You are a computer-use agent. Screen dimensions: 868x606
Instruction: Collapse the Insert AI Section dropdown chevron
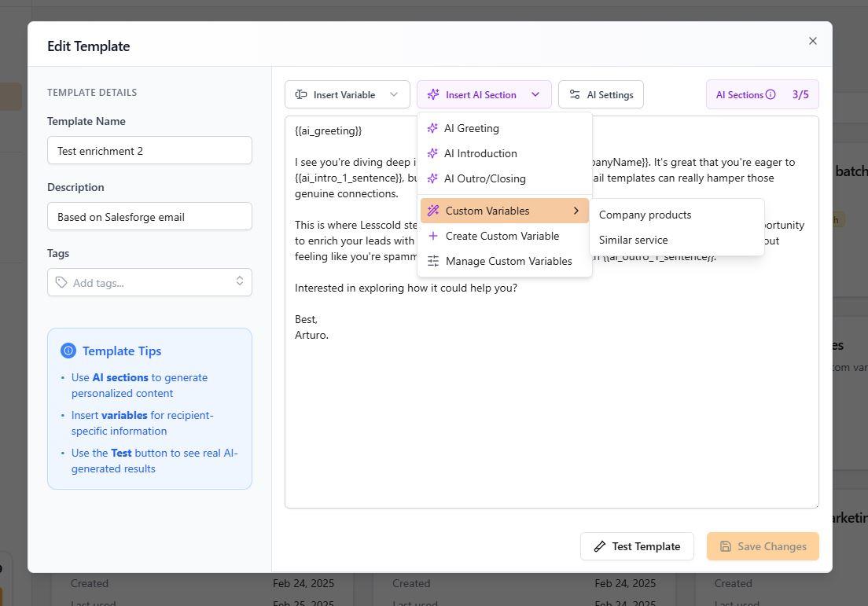(x=535, y=94)
